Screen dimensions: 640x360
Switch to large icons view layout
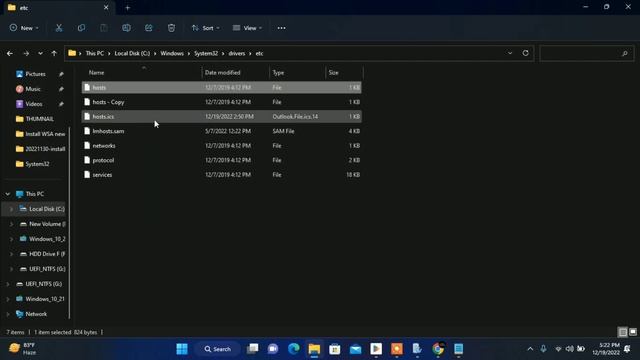pos(633,332)
